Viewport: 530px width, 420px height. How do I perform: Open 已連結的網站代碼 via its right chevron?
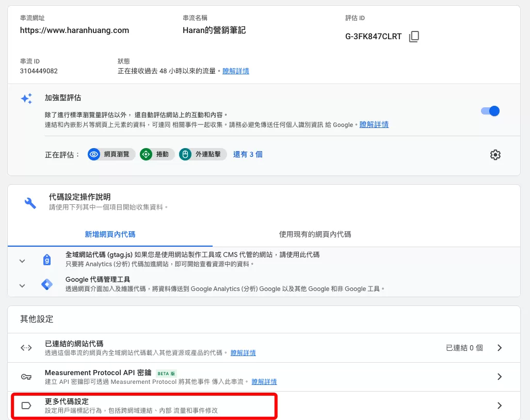point(500,348)
